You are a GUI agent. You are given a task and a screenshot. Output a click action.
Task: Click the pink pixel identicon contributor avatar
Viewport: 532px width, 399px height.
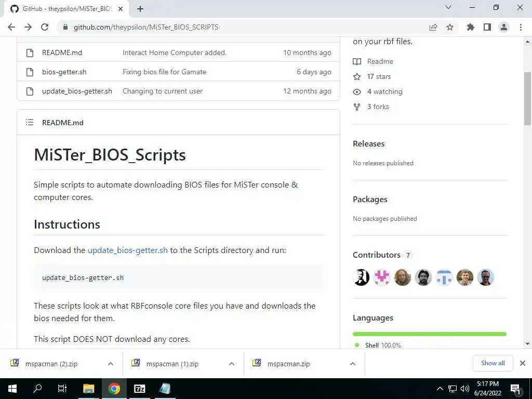[382, 277]
